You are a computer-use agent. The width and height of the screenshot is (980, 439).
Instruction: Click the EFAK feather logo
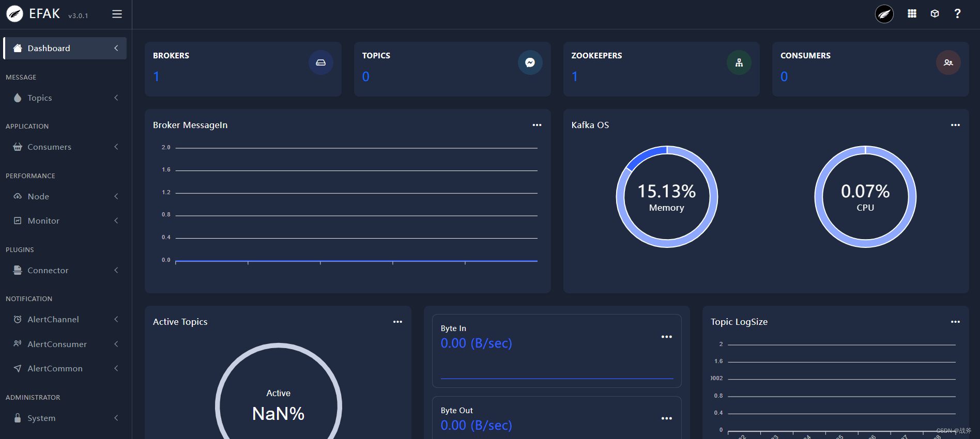(x=14, y=13)
